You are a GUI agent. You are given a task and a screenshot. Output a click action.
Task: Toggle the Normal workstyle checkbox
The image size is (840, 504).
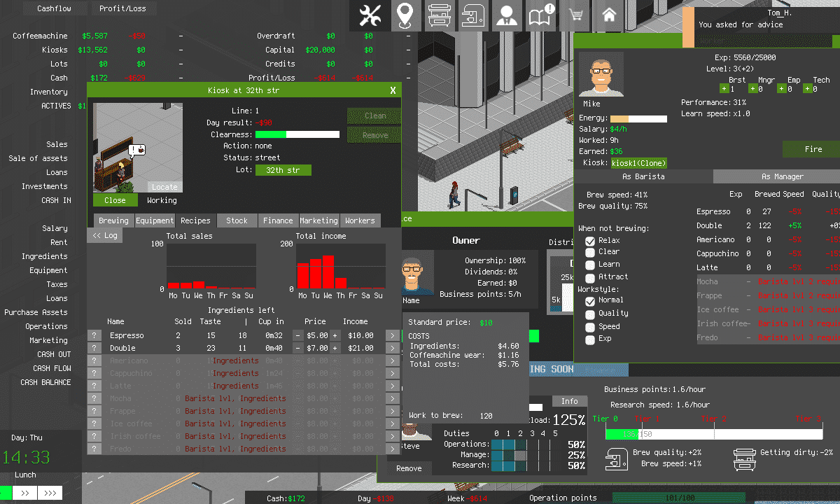click(590, 301)
